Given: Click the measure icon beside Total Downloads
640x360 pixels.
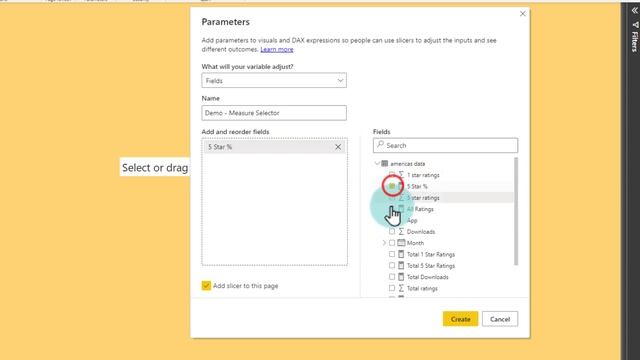Looking at the screenshot, I should (401, 277).
